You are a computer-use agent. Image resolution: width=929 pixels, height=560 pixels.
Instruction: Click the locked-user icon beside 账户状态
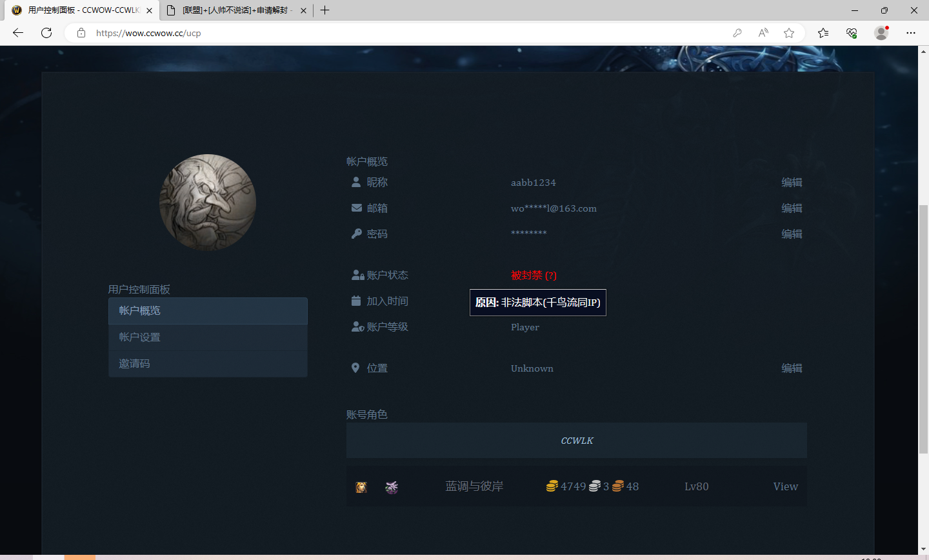tap(357, 275)
